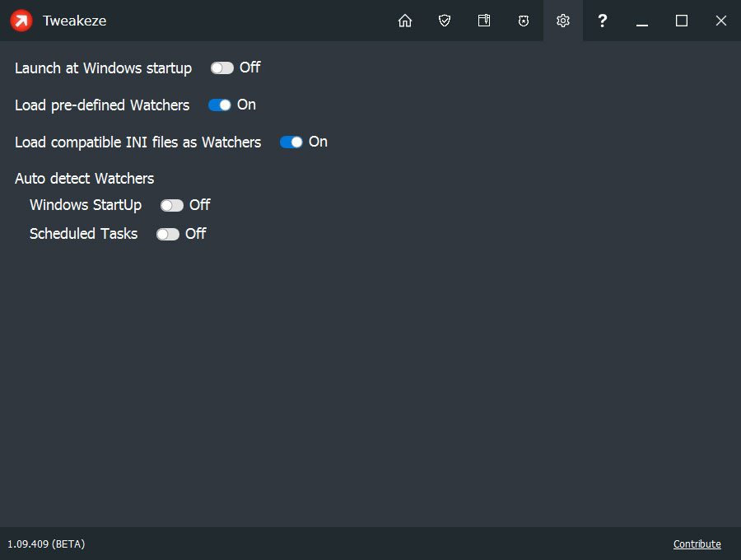Enable Launch at Windows startup
Screen dimensions: 741x560
222,68
